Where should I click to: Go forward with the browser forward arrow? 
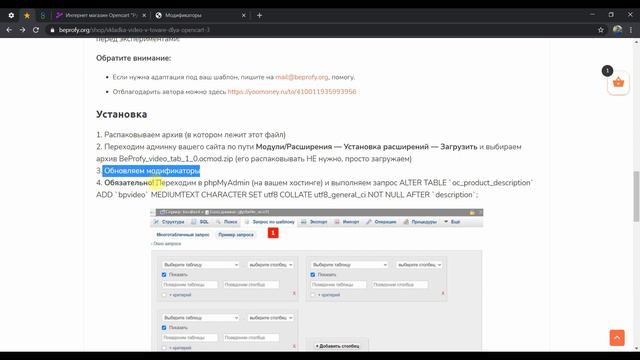22,30
